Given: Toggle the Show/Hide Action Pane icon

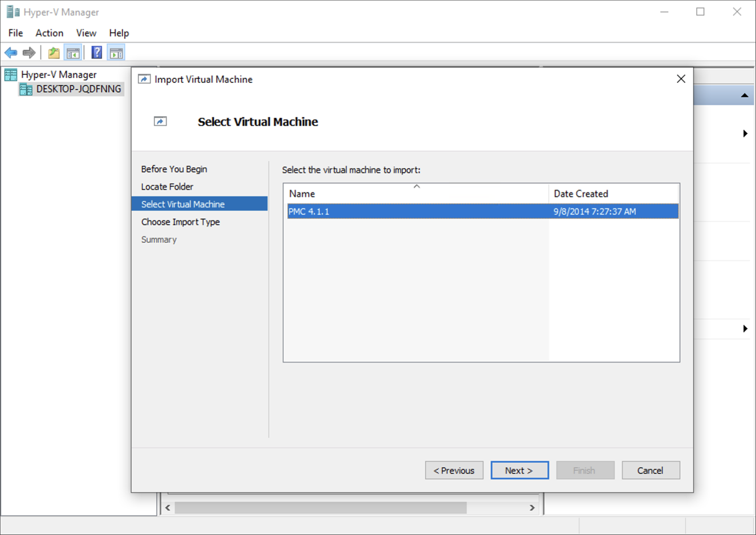Looking at the screenshot, I should (x=116, y=53).
